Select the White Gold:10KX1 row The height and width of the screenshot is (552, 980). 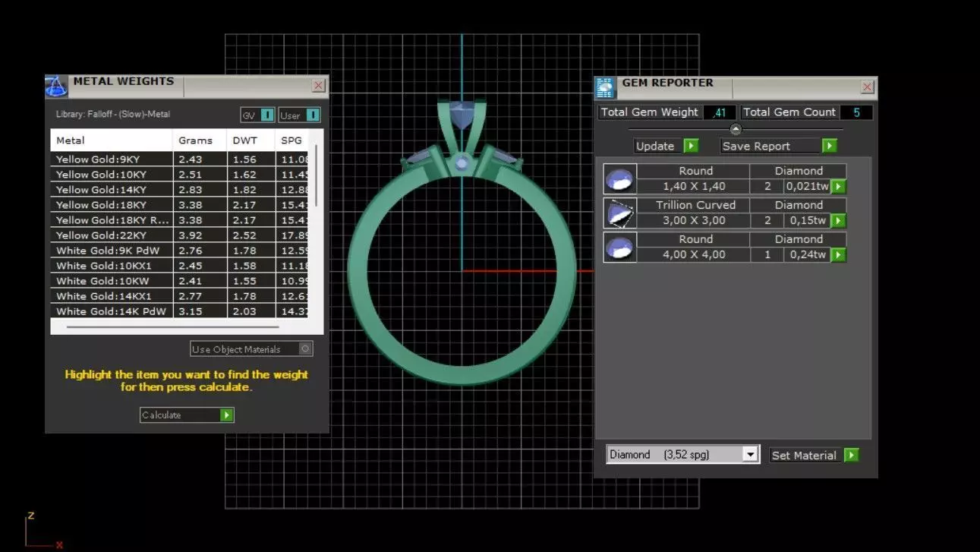coord(179,266)
